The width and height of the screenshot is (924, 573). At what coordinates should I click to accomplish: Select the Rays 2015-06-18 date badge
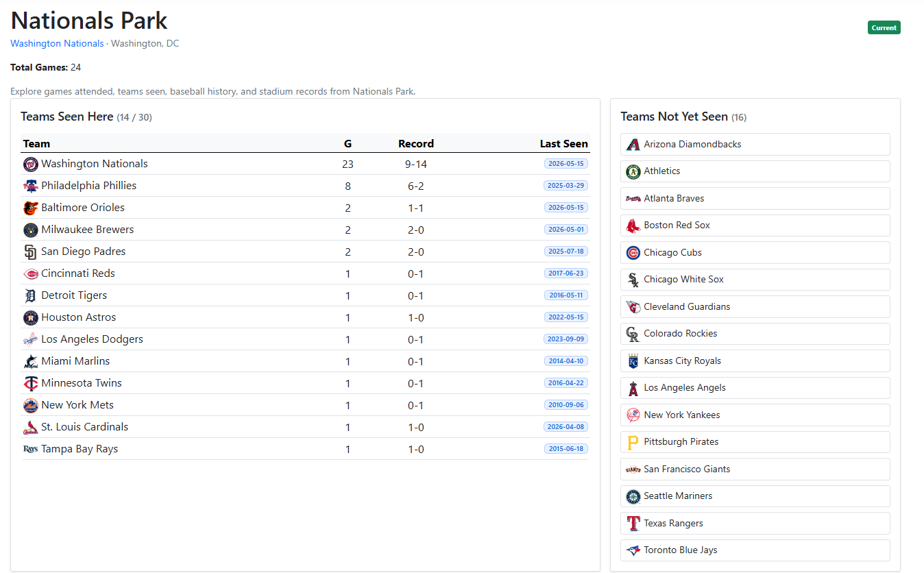click(566, 449)
